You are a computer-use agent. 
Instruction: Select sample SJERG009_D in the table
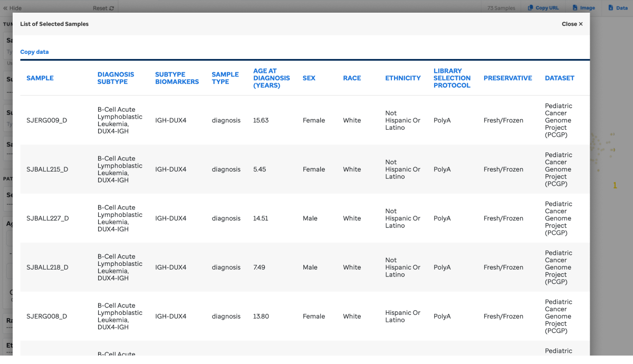(x=47, y=120)
